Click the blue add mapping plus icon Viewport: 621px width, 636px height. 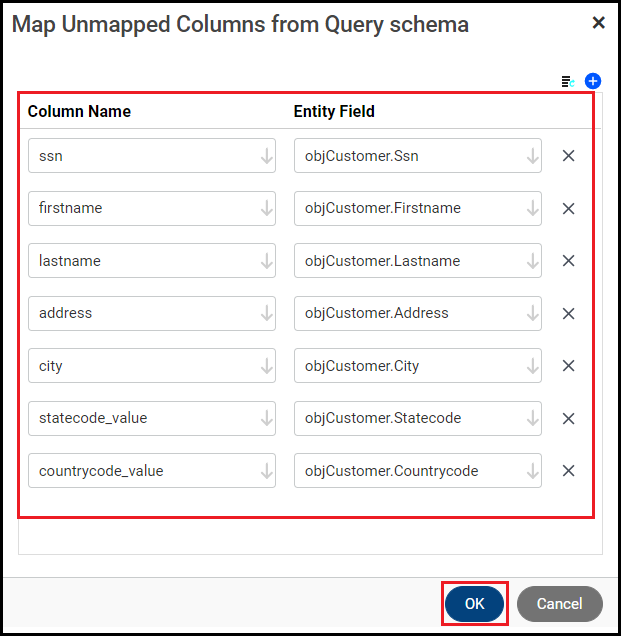592,81
